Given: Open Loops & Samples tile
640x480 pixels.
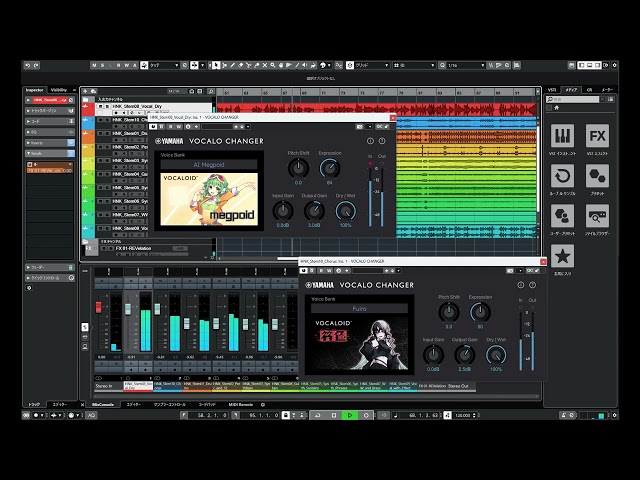Looking at the screenshot, I should [562, 176].
